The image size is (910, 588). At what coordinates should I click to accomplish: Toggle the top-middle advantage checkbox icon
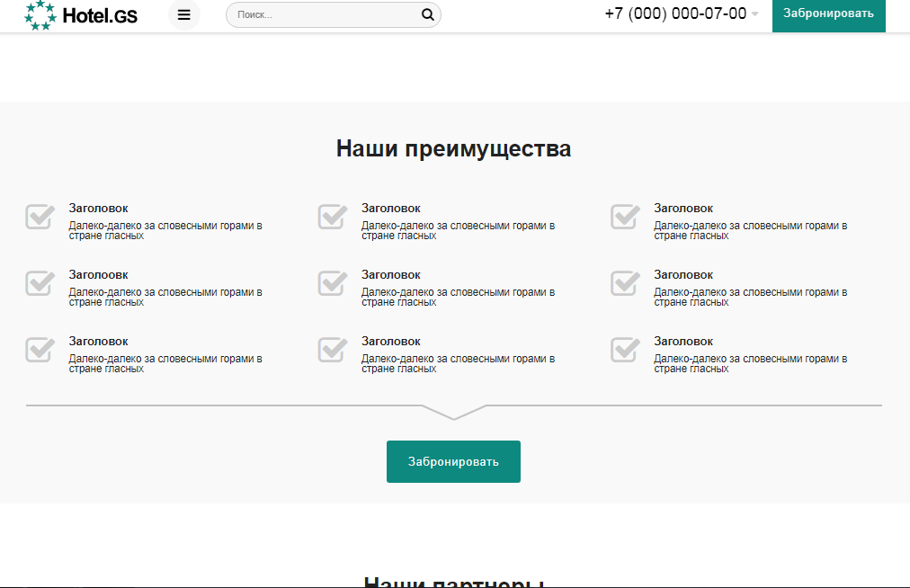(x=332, y=217)
